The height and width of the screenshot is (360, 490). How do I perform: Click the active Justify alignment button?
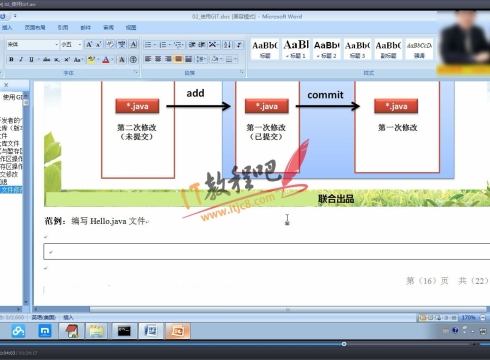(x=178, y=59)
